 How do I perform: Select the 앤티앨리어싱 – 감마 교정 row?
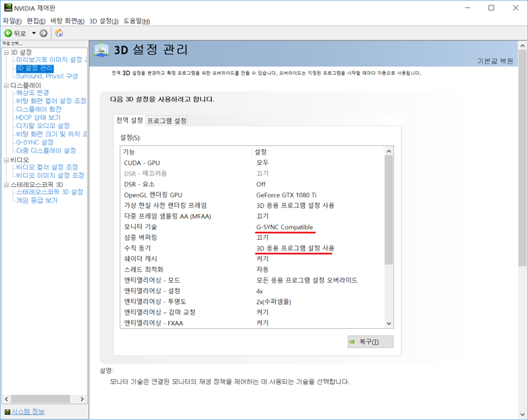point(252,312)
